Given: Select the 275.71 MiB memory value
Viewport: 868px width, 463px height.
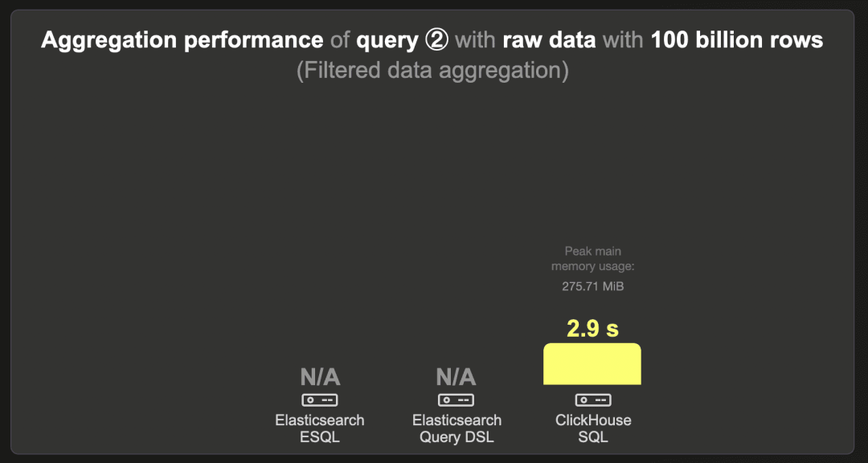Looking at the screenshot, I should (593, 287).
